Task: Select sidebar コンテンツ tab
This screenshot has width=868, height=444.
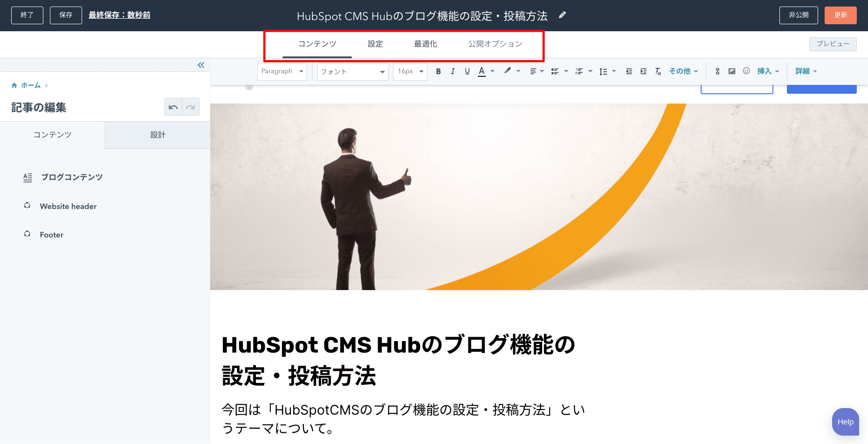Action: click(53, 135)
